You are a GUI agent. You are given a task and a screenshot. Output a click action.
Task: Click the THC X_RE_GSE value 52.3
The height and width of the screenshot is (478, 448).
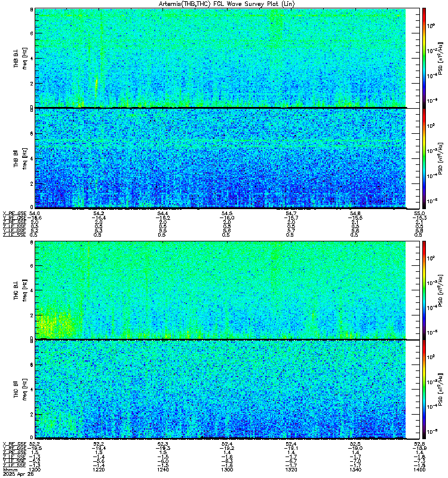pyautogui.click(x=162, y=444)
